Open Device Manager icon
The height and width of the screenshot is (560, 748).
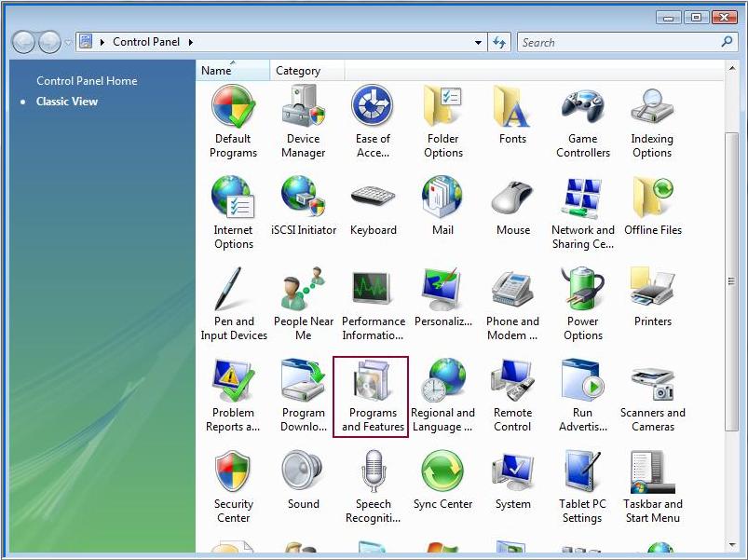pyautogui.click(x=303, y=122)
